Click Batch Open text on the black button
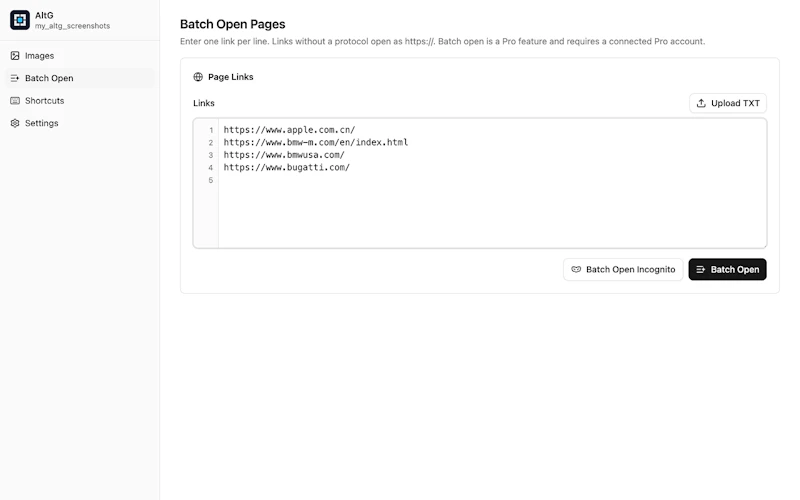This screenshot has width=800, height=500. (735, 269)
